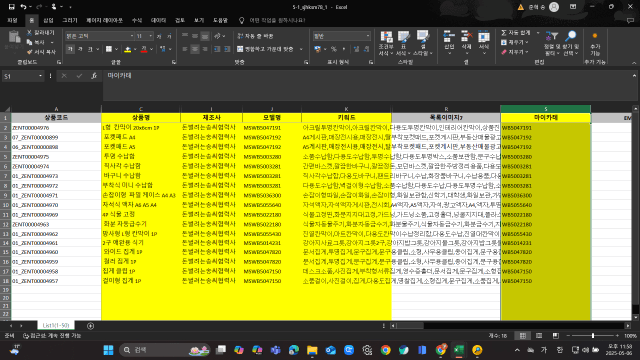This screenshot has height=360, width=640.
Task: Open borders dropdown arrow
Action: tap(116, 49)
